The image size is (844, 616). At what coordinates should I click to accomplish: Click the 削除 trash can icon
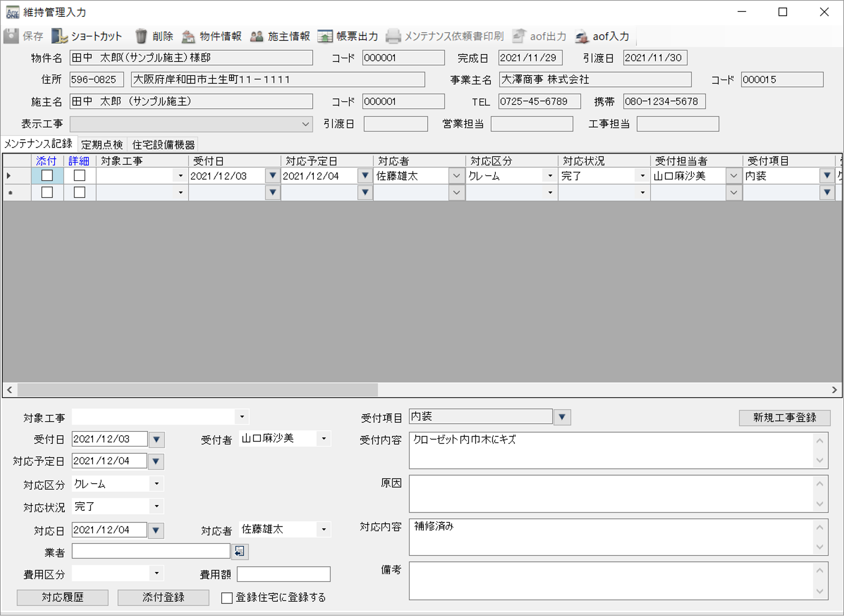(141, 37)
